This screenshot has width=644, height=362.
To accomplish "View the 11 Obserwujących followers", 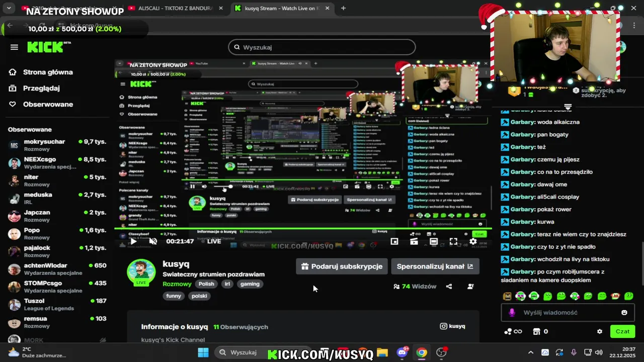I will 240,327.
